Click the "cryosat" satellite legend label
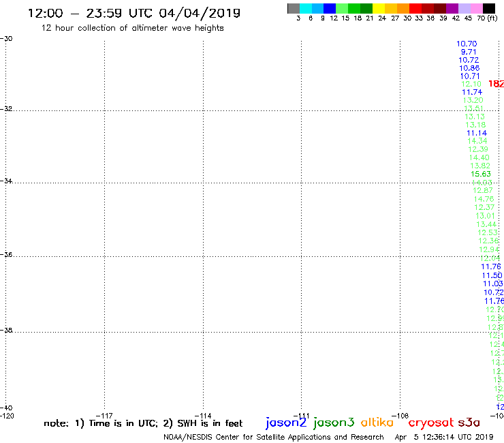 [x=431, y=423]
